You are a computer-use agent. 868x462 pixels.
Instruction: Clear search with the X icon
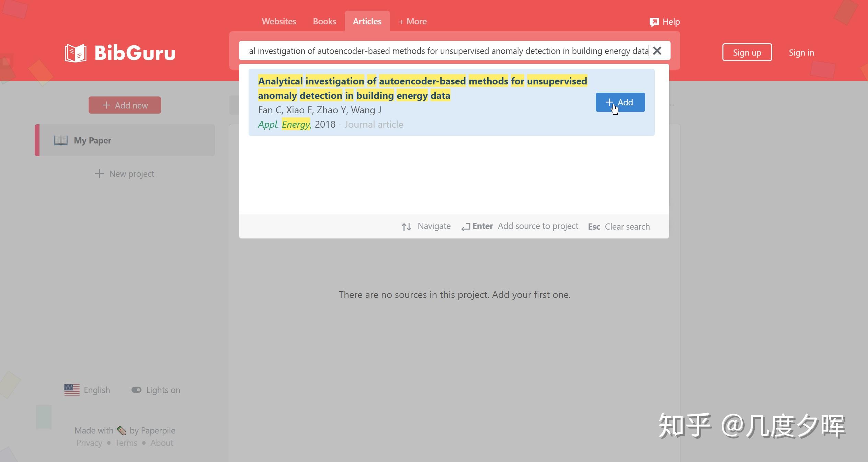tap(657, 51)
